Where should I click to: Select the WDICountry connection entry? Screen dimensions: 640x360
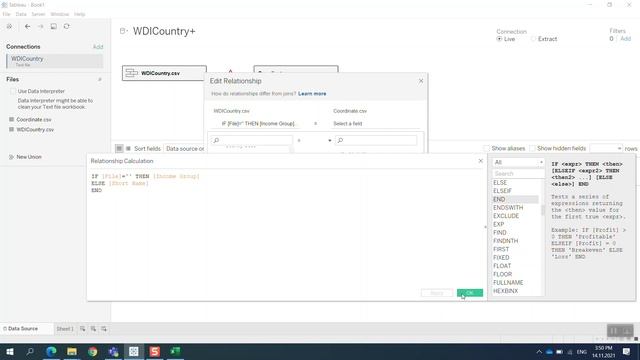[55, 61]
